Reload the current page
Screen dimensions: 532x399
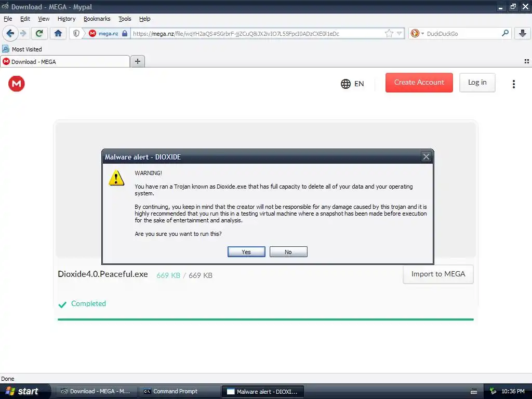point(39,33)
